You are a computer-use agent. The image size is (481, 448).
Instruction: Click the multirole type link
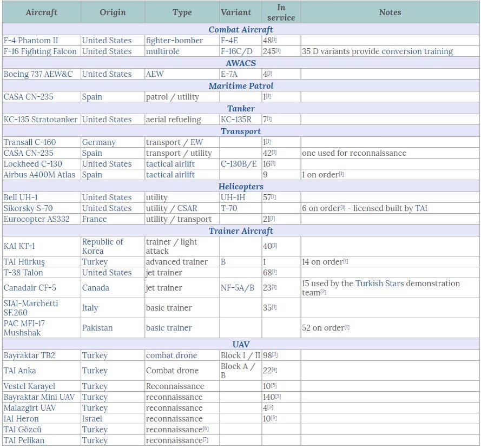click(x=162, y=51)
